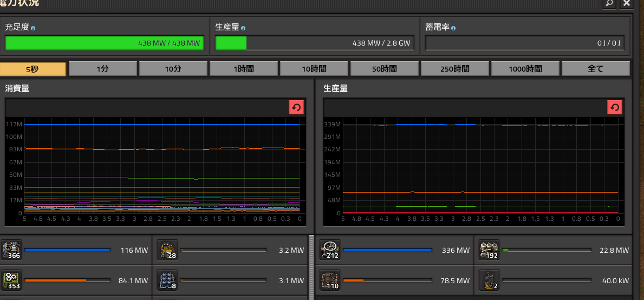Select consumer icon with count 28
This screenshot has height=300, width=644.
pos(168,250)
